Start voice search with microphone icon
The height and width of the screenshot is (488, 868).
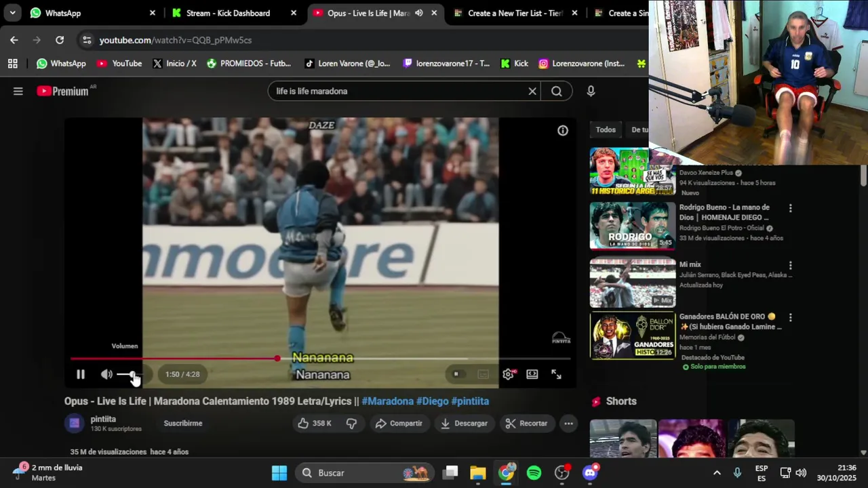click(x=591, y=91)
